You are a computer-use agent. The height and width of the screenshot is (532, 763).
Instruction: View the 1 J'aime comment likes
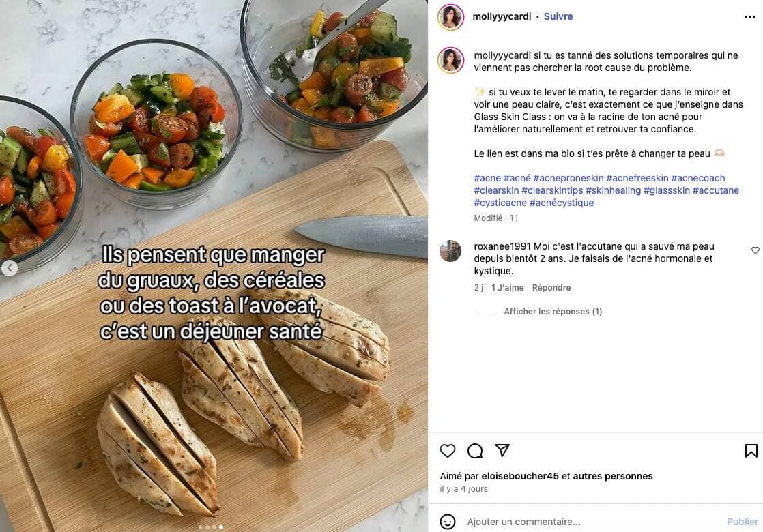click(508, 288)
